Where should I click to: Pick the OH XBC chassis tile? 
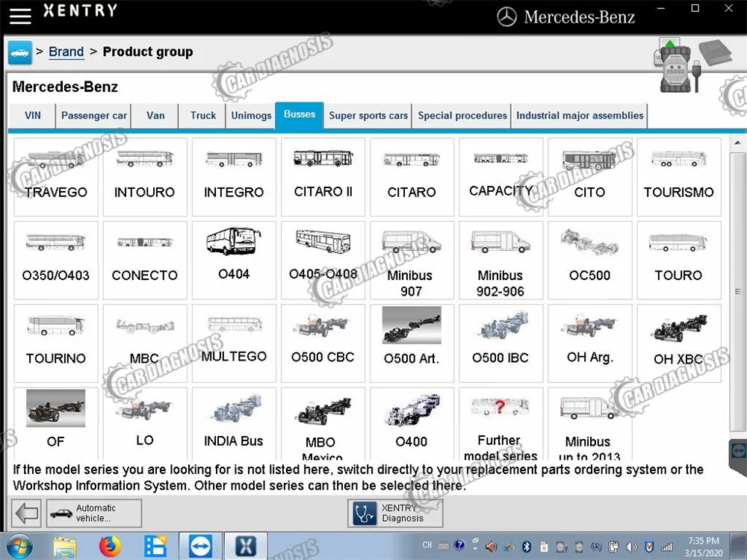(679, 343)
